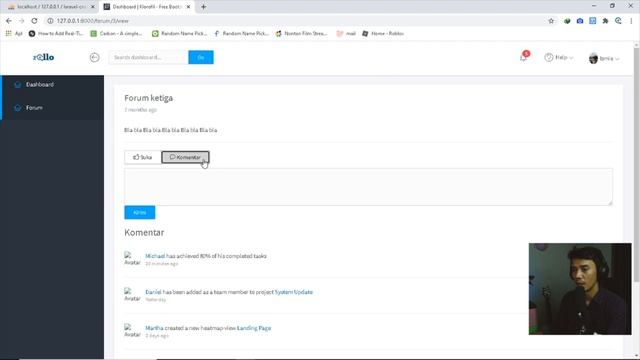
Task: Open the Martha user link
Action: 154,328
